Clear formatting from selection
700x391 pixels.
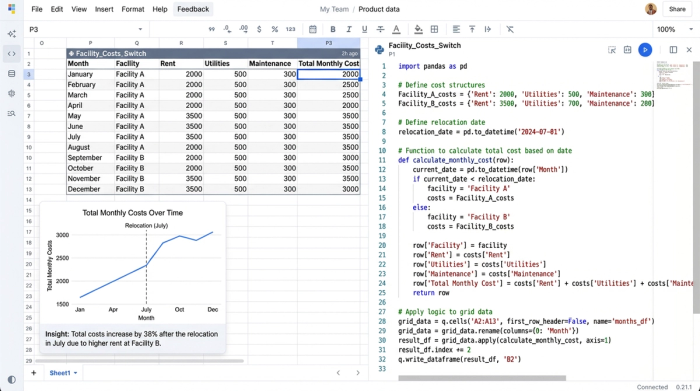pos(510,29)
